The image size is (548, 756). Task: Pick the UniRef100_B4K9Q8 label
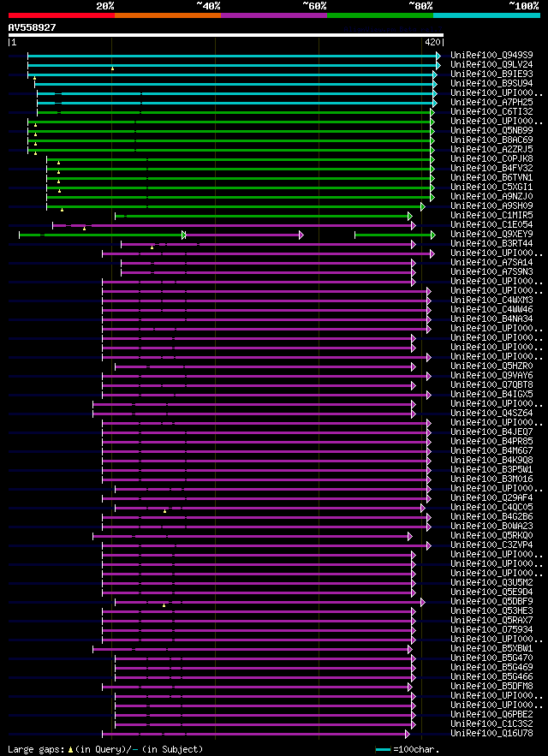click(491, 460)
